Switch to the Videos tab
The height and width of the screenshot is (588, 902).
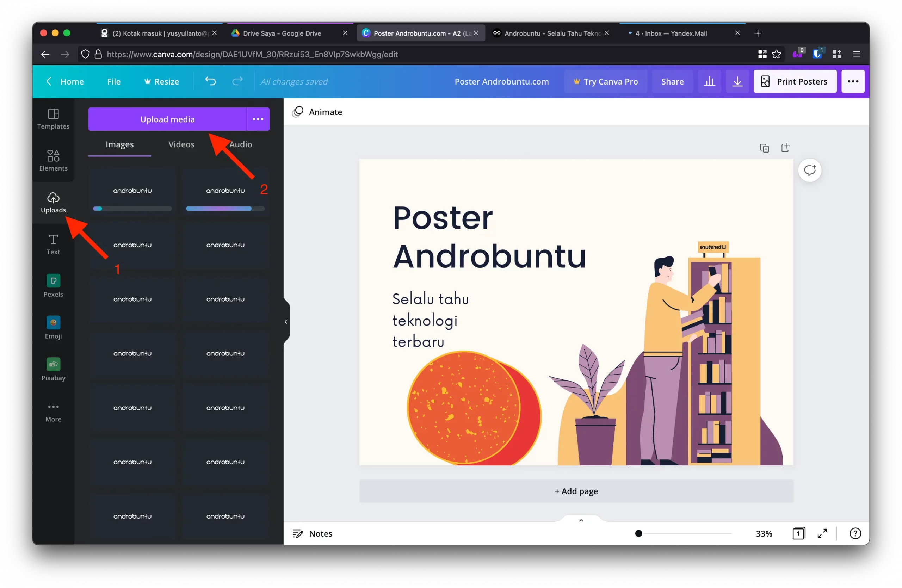click(x=181, y=144)
